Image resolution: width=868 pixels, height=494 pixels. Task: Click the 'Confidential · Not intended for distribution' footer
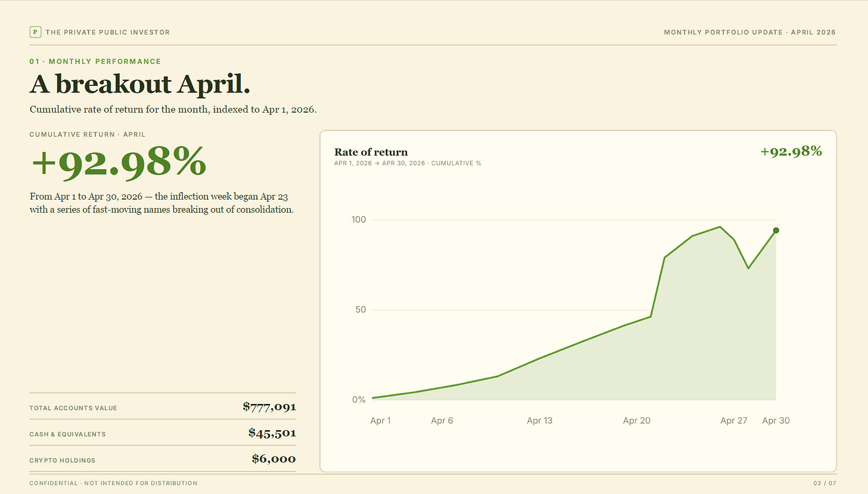point(113,483)
